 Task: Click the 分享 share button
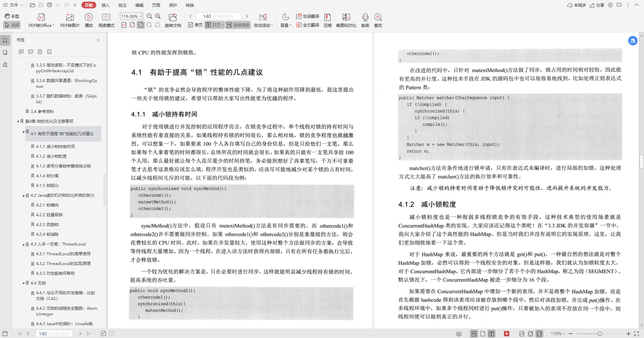pos(596,5)
